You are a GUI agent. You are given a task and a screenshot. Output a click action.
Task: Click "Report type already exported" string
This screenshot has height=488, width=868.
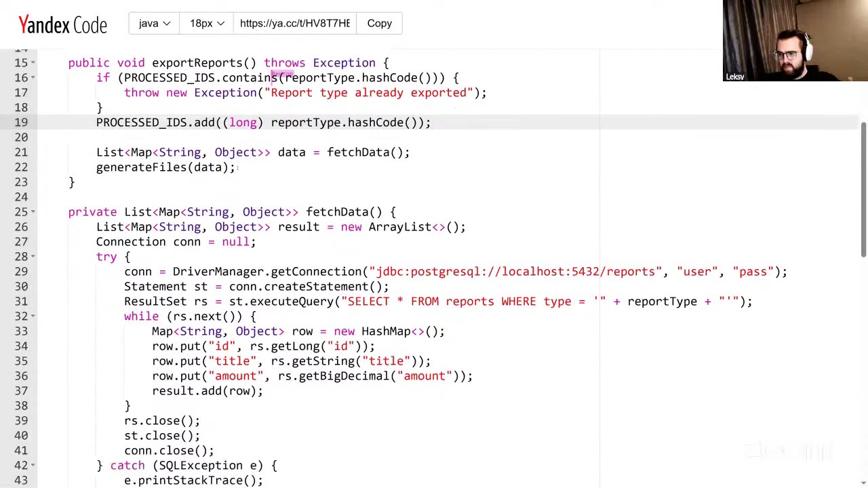pos(368,93)
